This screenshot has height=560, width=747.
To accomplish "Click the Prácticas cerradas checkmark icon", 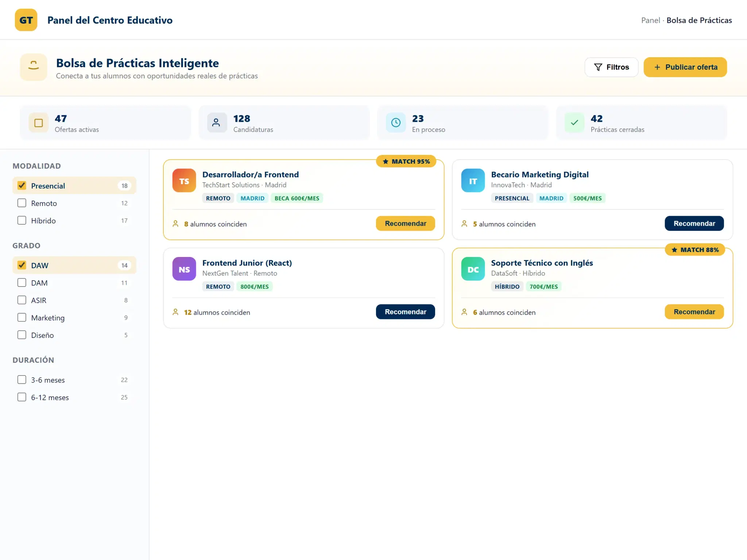I will 574,123.
